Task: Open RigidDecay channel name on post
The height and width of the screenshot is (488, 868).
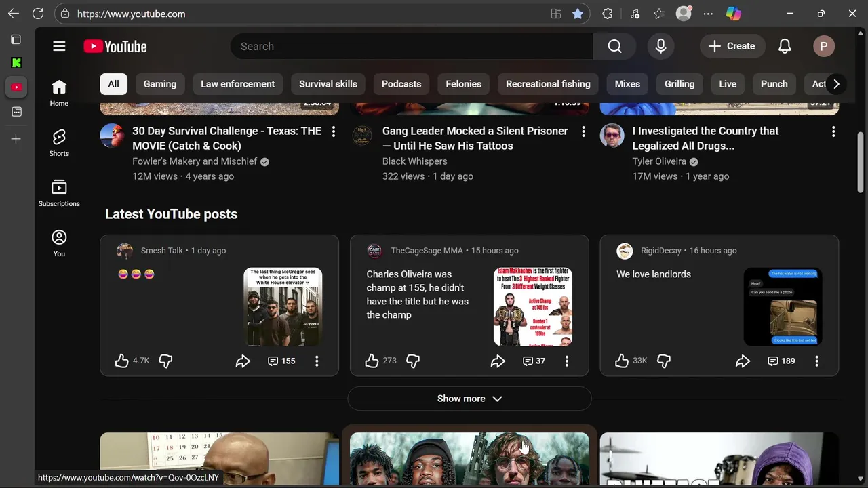Action: pyautogui.click(x=661, y=251)
